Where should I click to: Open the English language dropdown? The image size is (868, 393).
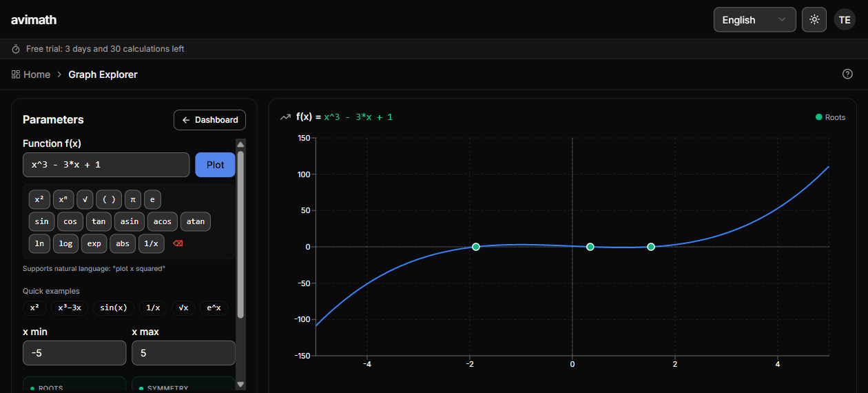click(x=754, y=20)
